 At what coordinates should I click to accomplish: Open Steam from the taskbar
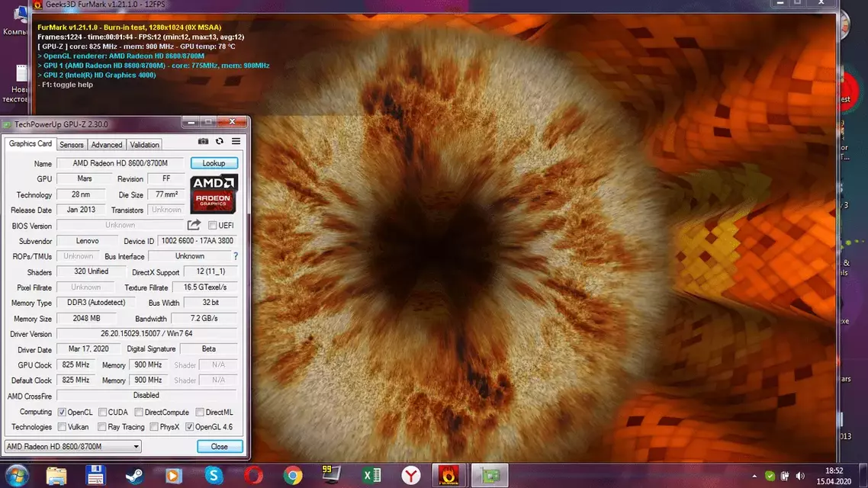point(134,476)
